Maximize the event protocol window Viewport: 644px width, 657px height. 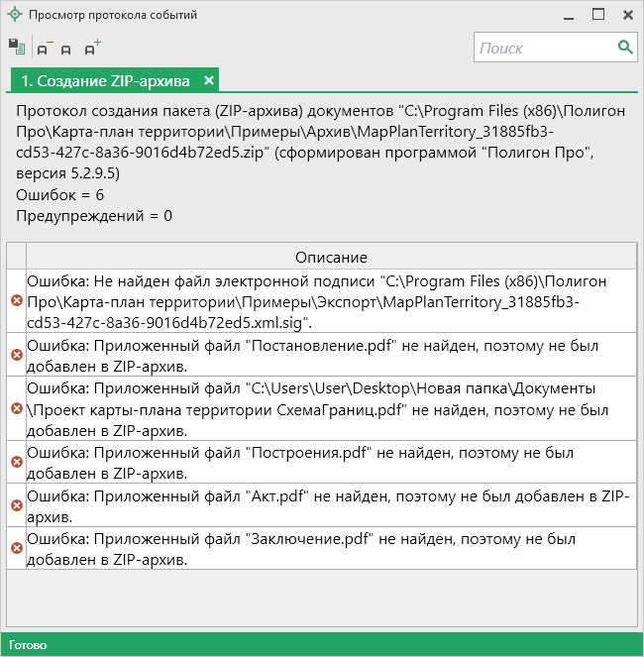pyautogui.click(x=598, y=15)
